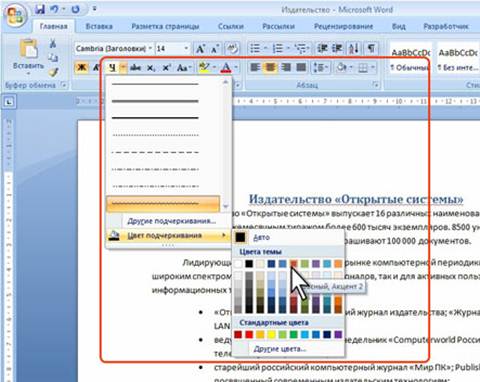Pick the red Accent 2 theme color

pos(294,264)
